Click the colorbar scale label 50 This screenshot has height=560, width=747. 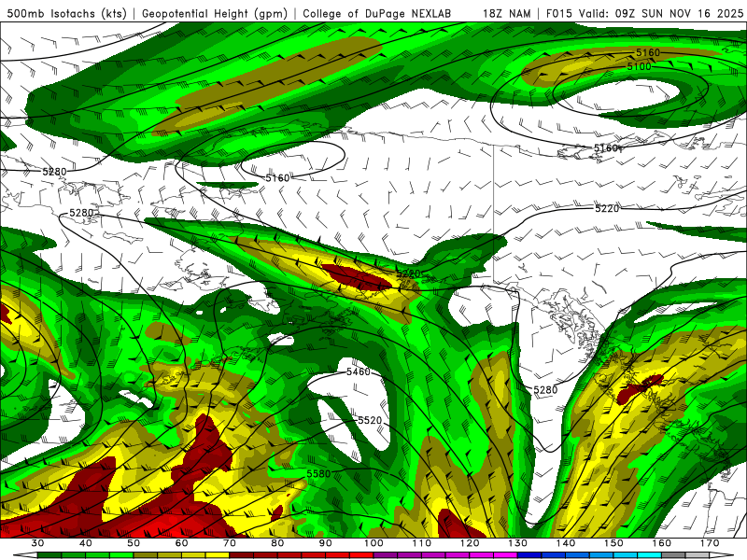tap(134, 543)
